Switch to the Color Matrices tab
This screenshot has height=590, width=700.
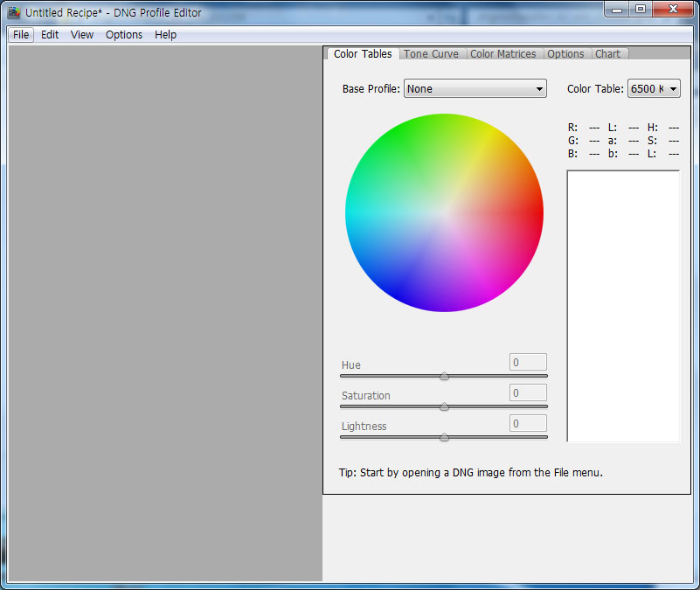pyautogui.click(x=502, y=54)
